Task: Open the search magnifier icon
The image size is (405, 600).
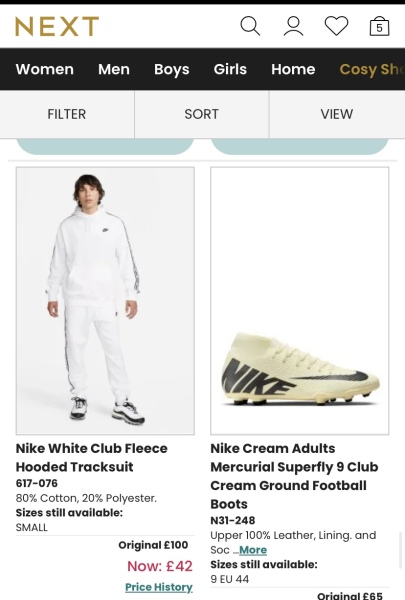Action: coord(250,26)
